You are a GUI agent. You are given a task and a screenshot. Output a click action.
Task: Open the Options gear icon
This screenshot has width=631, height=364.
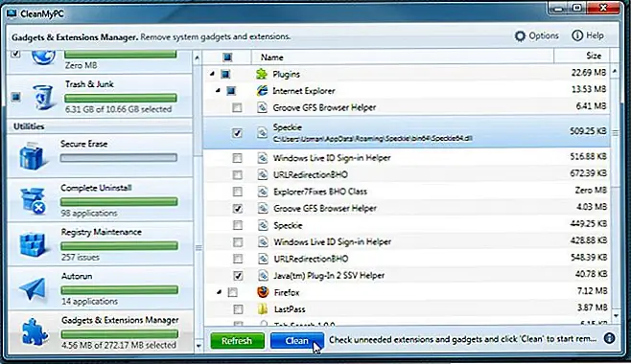pyautogui.click(x=520, y=36)
